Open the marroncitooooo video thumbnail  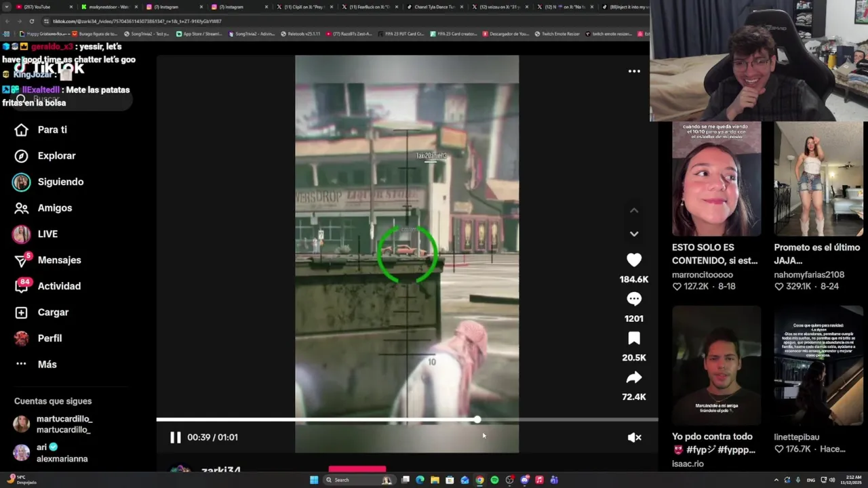click(x=716, y=179)
